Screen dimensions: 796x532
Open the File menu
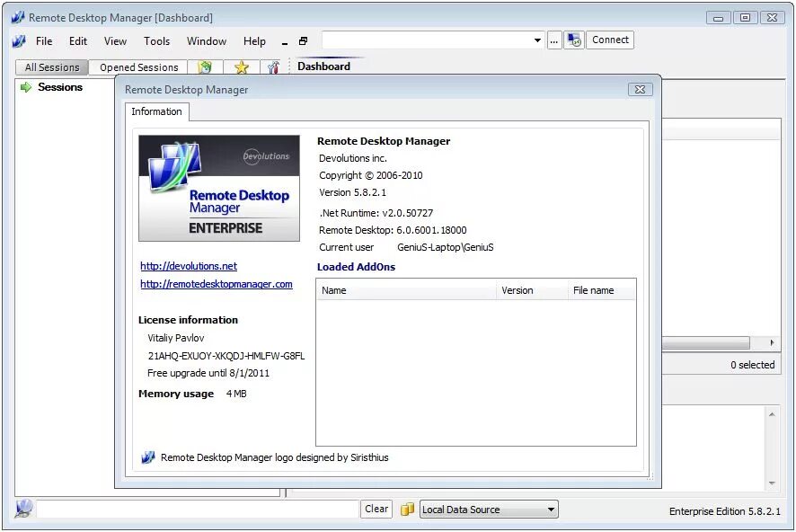pos(44,41)
